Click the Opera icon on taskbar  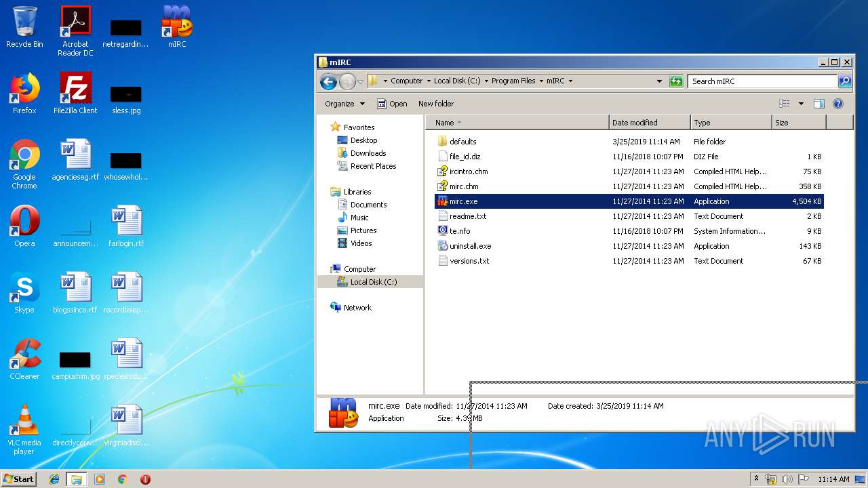pos(145,479)
